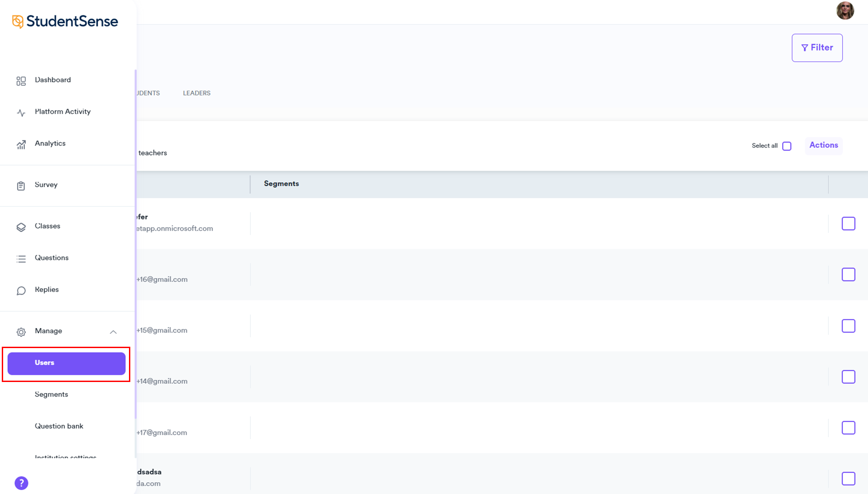Click the Filter button
The image size is (868, 494).
[817, 48]
